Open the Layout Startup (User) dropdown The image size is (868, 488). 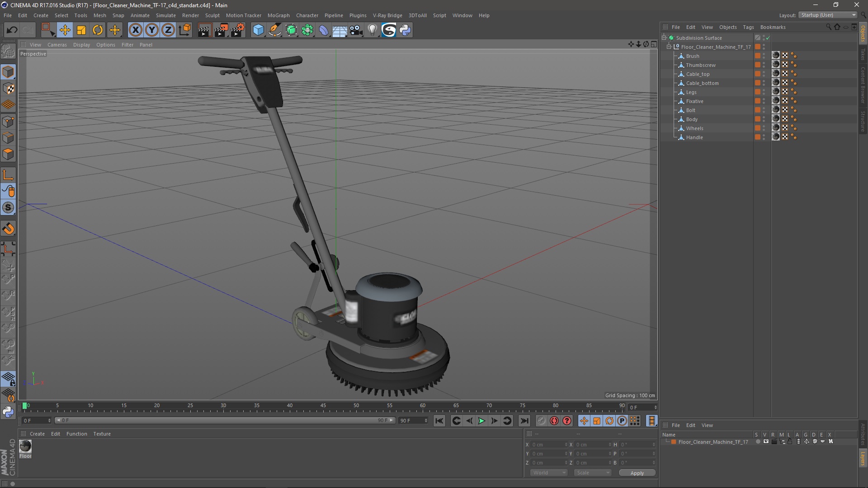828,15
